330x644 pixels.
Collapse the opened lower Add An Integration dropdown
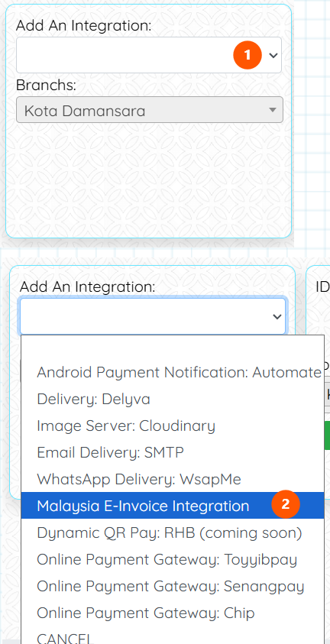(x=152, y=316)
